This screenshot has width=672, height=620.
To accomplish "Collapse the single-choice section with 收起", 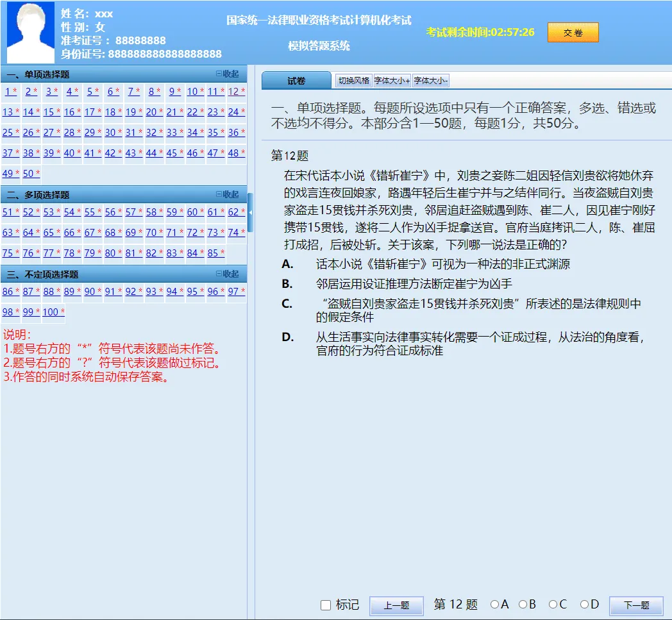I will point(228,74).
